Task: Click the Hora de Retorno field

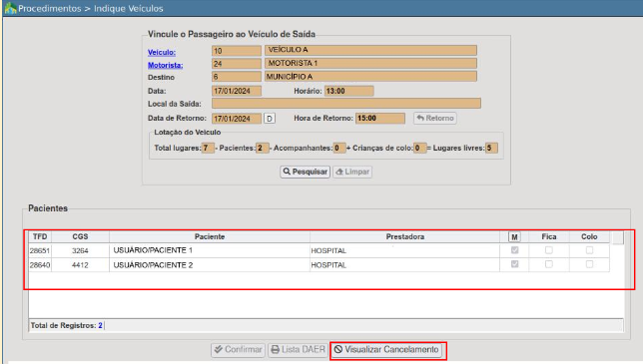Action: tap(380, 119)
